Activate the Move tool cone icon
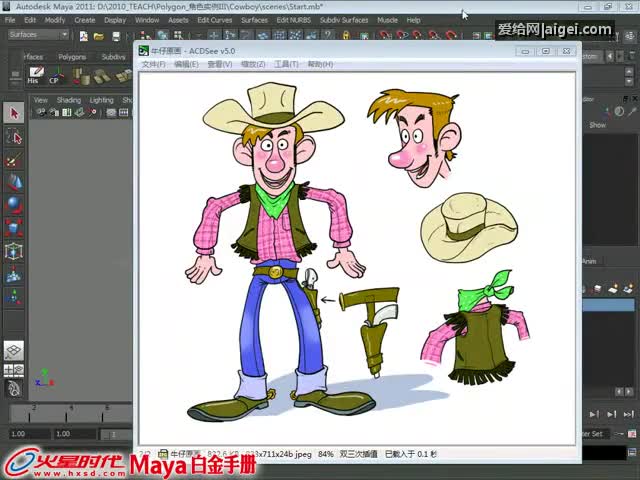 point(14,182)
